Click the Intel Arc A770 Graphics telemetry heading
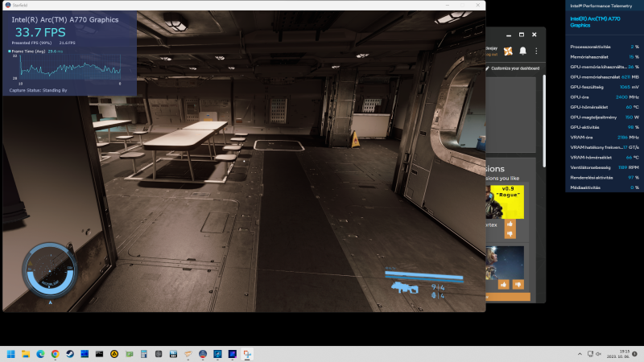The width and height of the screenshot is (644, 362). [595, 22]
